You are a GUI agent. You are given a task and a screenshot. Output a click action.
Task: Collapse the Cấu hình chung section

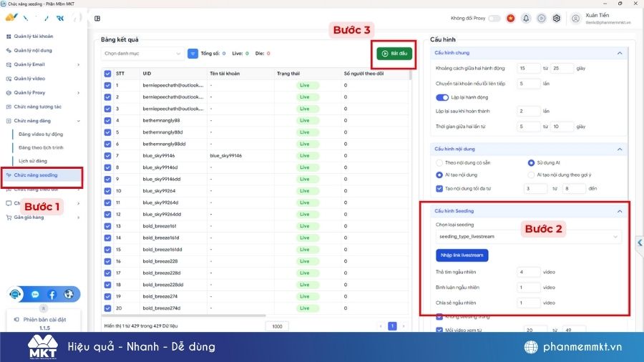[x=619, y=53]
